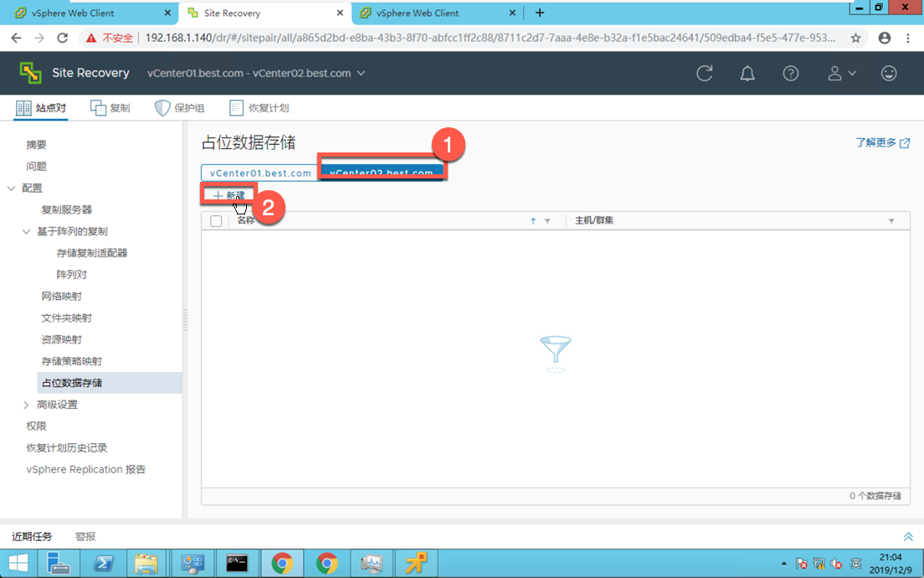Open 阵列对 in the sidebar

71,274
